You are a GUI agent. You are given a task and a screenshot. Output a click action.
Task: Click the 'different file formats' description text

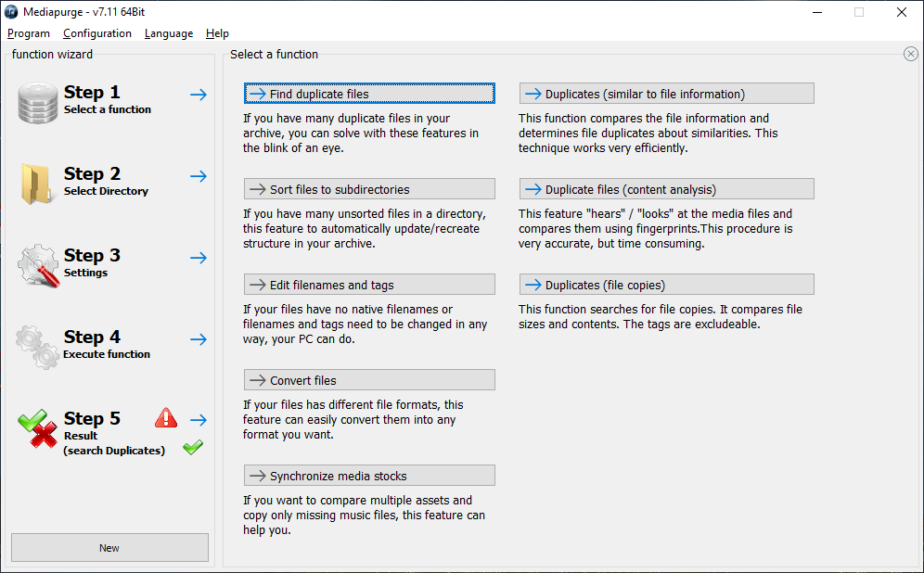[x=353, y=419]
